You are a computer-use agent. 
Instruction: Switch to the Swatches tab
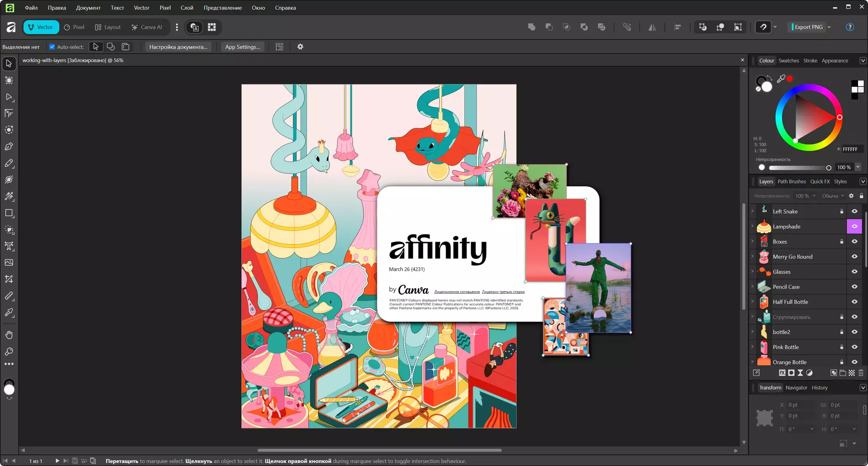pos(789,60)
